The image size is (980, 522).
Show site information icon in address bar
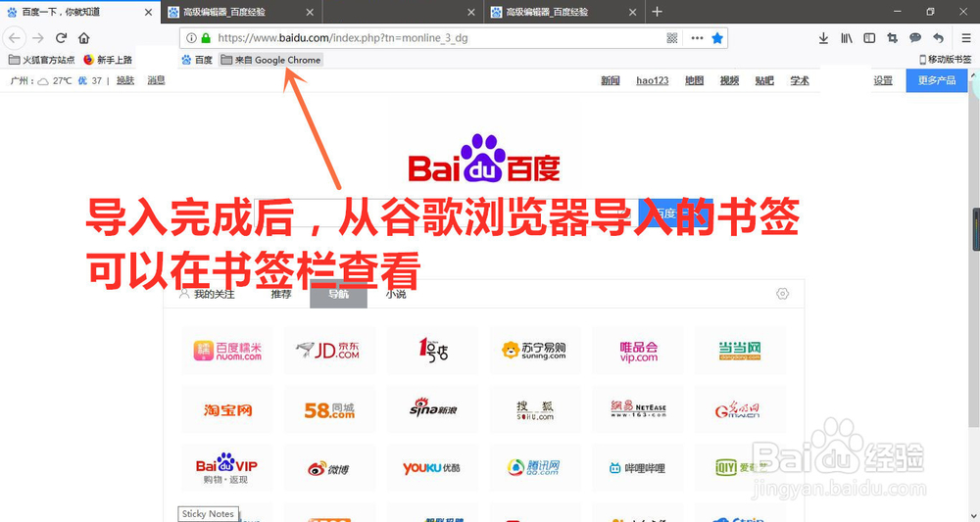(191, 38)
